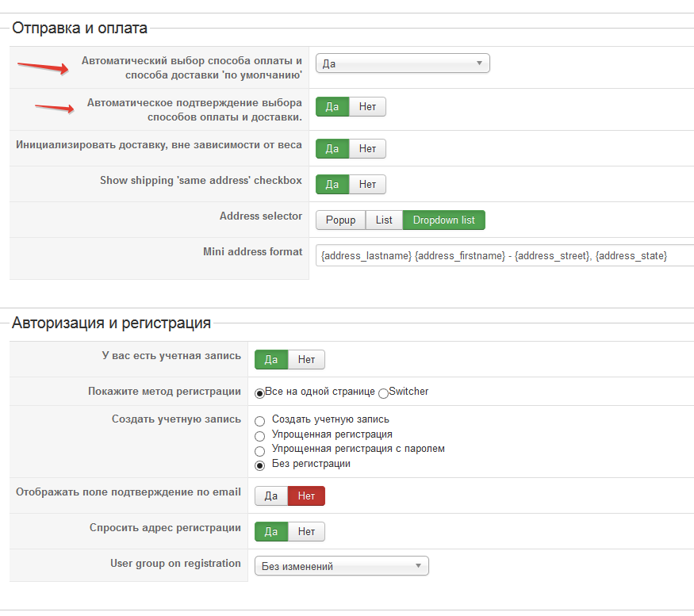This screenshot has width=694, height=616.
Task: Pick 'Упрощенная регистрация с паролем' radio option
Action: [260, 450]
